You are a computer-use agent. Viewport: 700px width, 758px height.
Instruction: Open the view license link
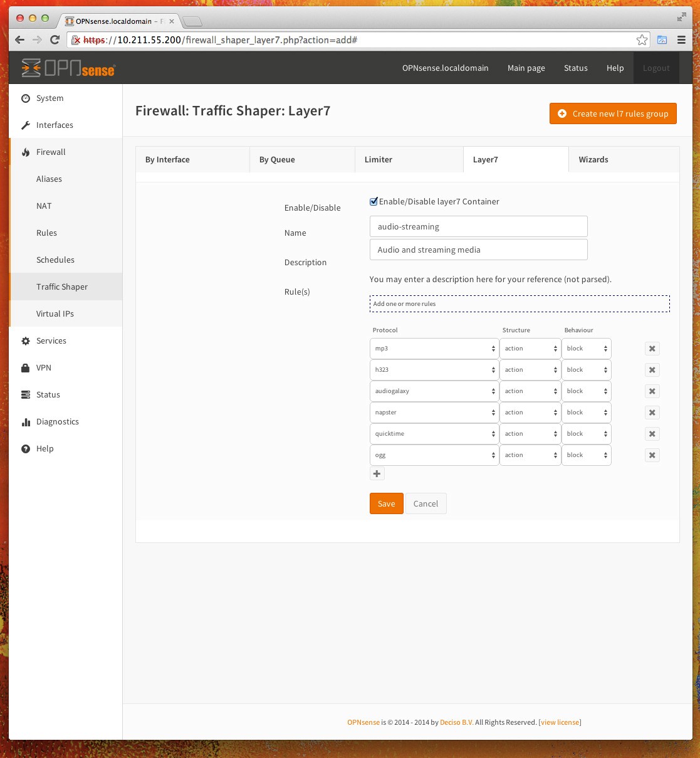(x=560, y=723)
